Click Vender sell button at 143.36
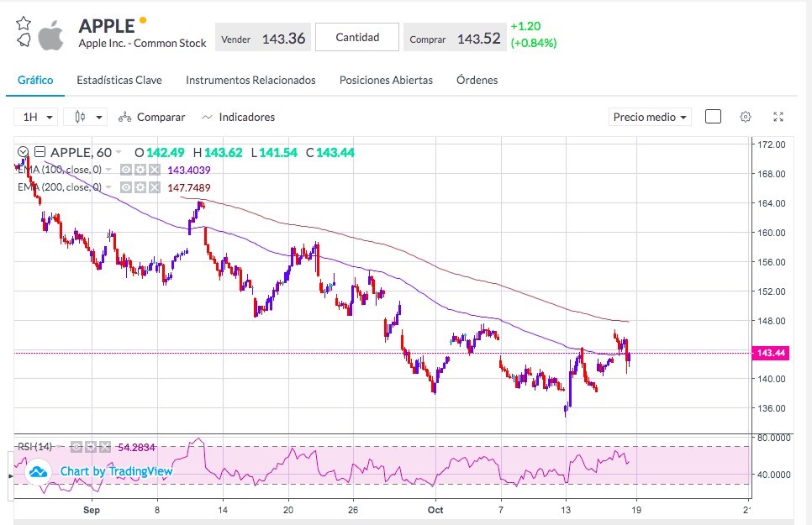 tap(263, 37)
